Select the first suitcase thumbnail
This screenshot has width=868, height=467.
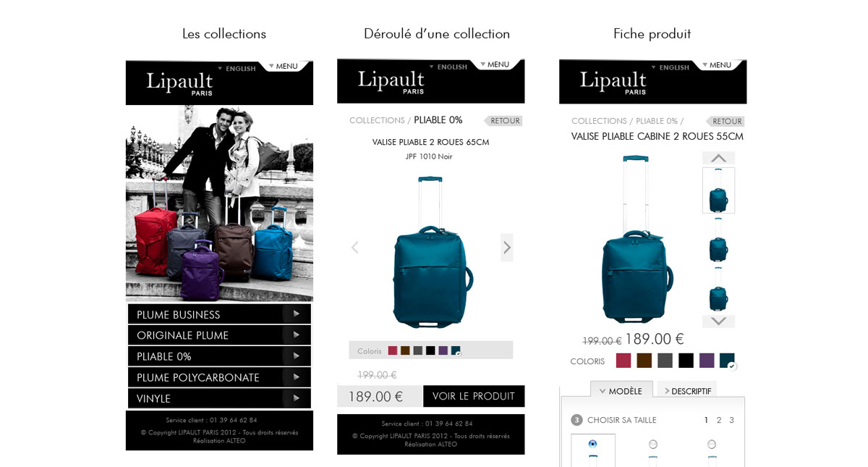718,190
